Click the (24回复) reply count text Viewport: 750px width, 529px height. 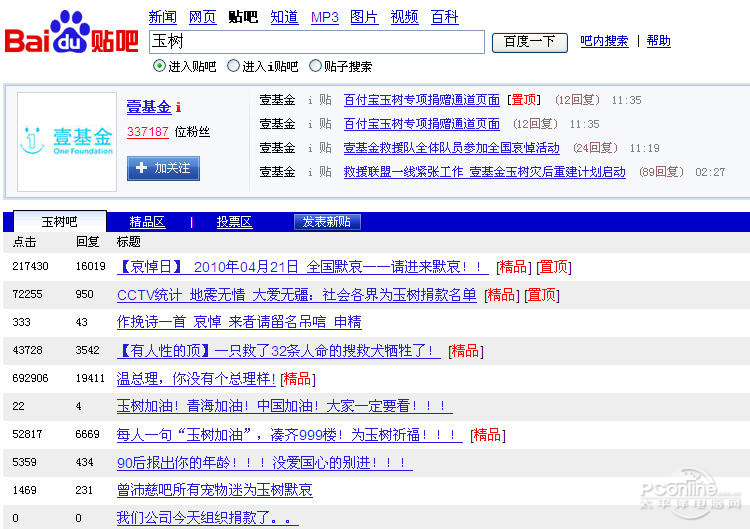tap(595, 148)
